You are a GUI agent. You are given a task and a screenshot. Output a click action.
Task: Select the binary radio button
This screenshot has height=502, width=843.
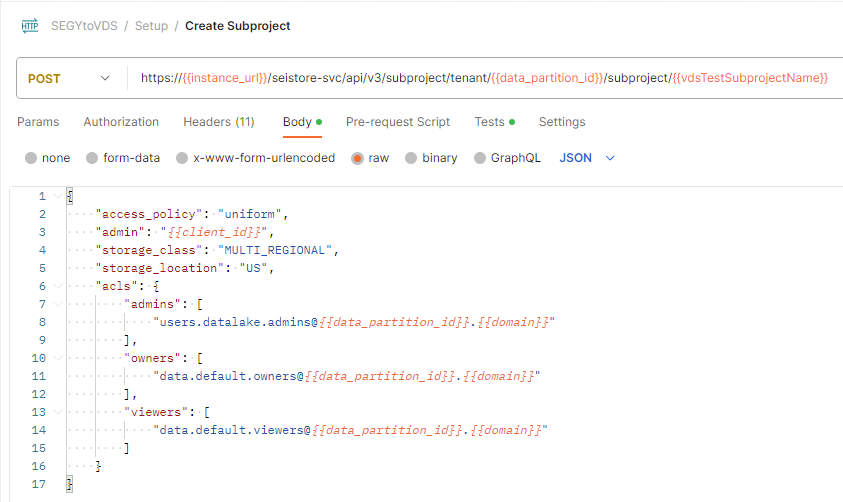(411, 158)
